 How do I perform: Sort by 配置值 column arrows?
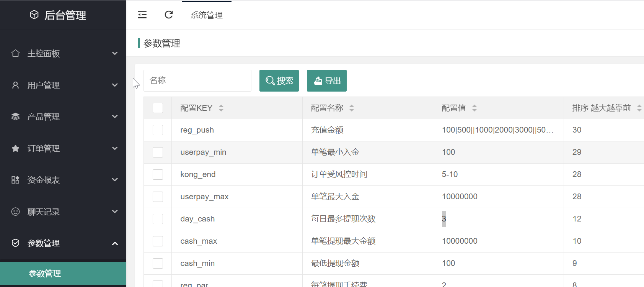point(474,108)
